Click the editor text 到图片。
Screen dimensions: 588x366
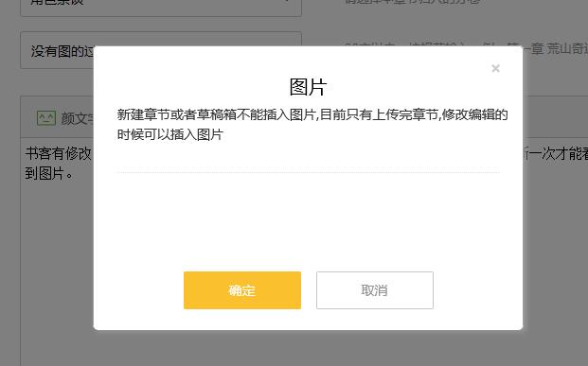[x=48, y=173]
